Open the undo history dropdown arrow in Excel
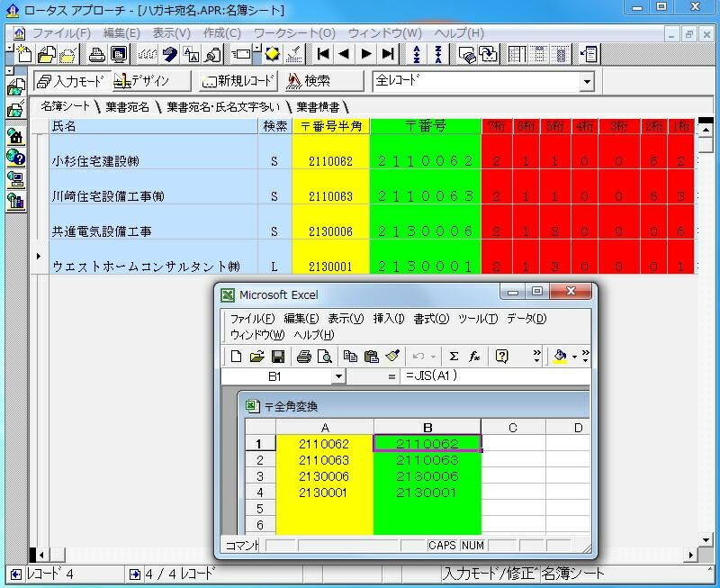 pyautogui.click(x=433, y=357)
